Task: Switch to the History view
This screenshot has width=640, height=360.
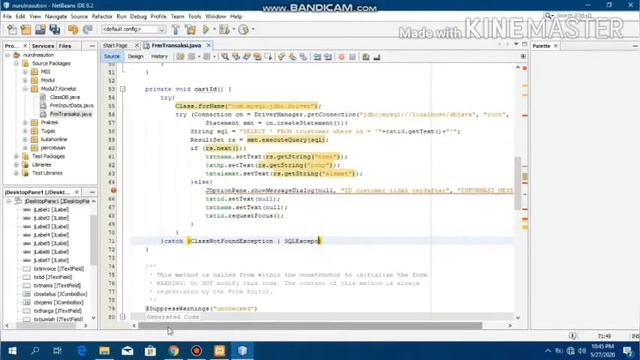Action: click(159, 57)
